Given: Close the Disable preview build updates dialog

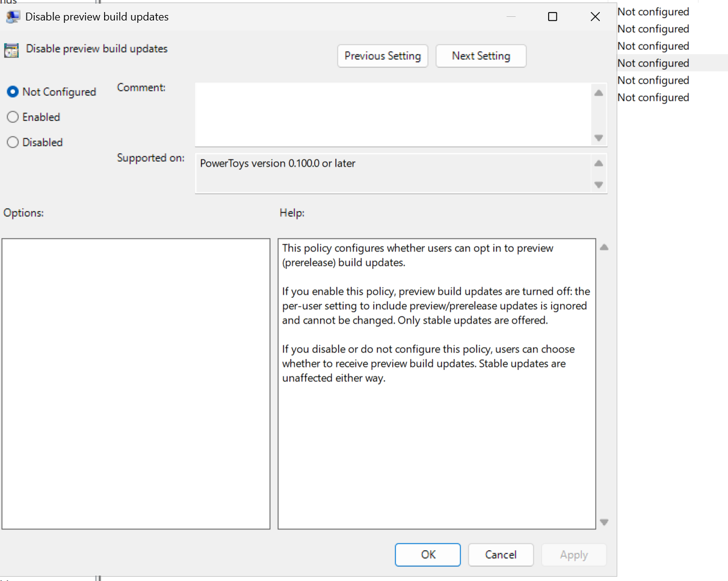Looking at the screenshot, I should (595, 17).
